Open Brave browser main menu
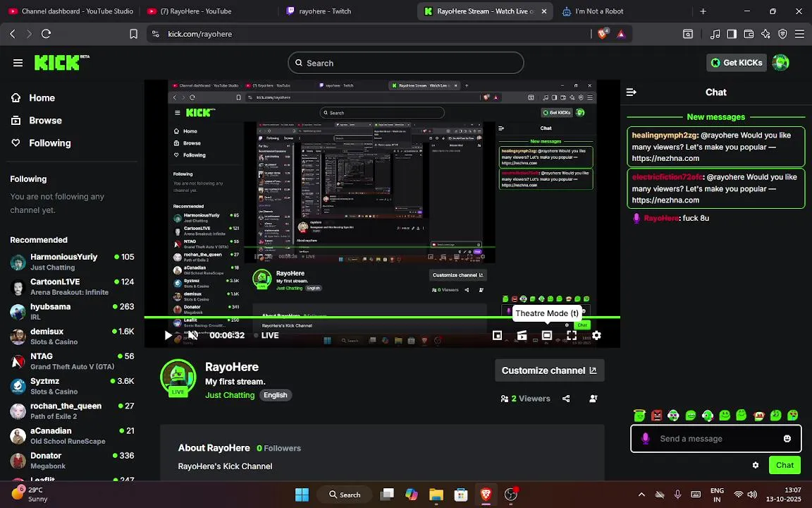Screen dimensions: 812x508 coord(799,34)
